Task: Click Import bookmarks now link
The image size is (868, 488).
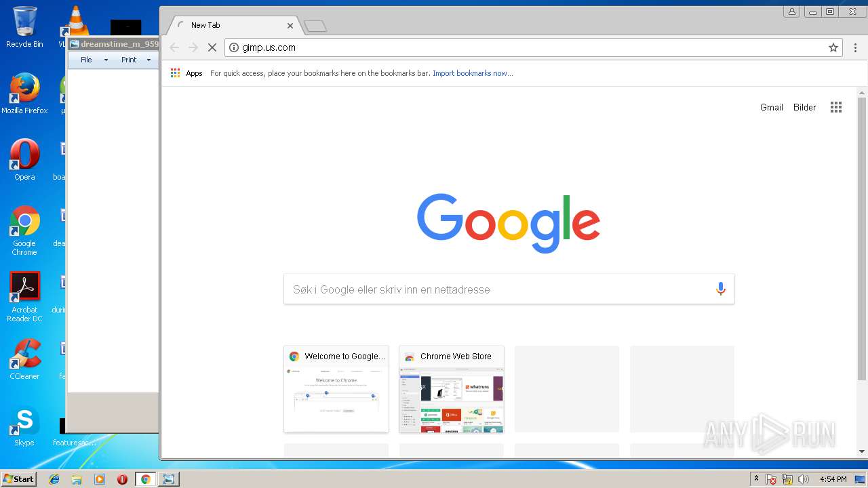Action: pos(473,73)
